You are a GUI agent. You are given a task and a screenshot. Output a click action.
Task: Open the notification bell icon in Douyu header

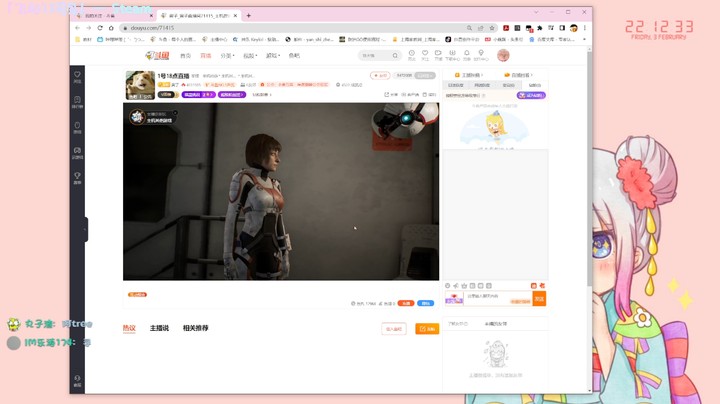click(467, 55)
